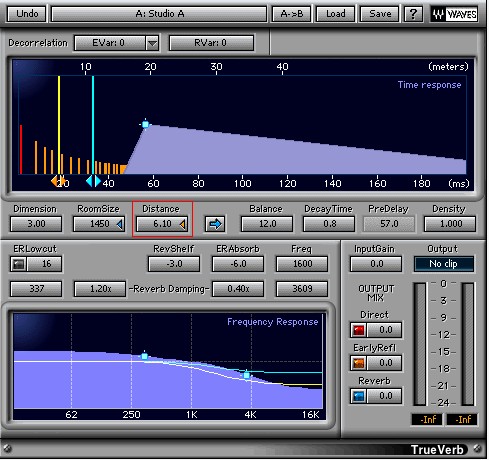Click the orange distance arrow marker on time axis
This screenshot has width=489, height=460.
pos(58,181)
